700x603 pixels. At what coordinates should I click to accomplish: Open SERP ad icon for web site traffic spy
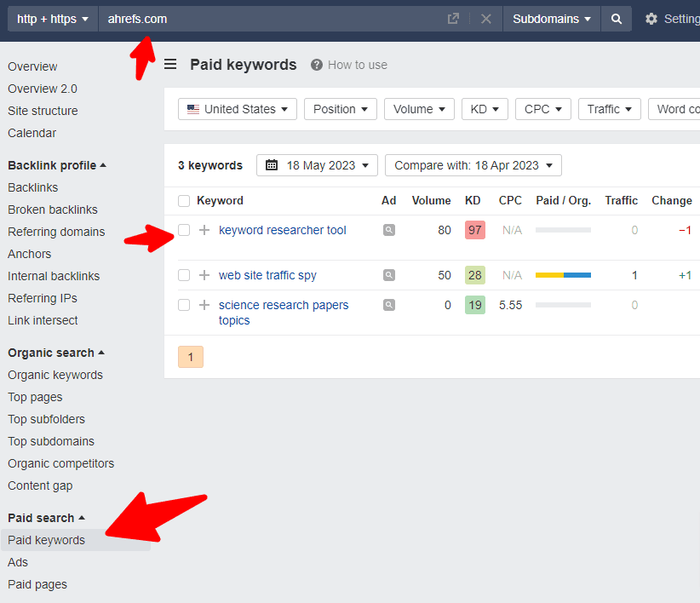(x=389, y=275)
